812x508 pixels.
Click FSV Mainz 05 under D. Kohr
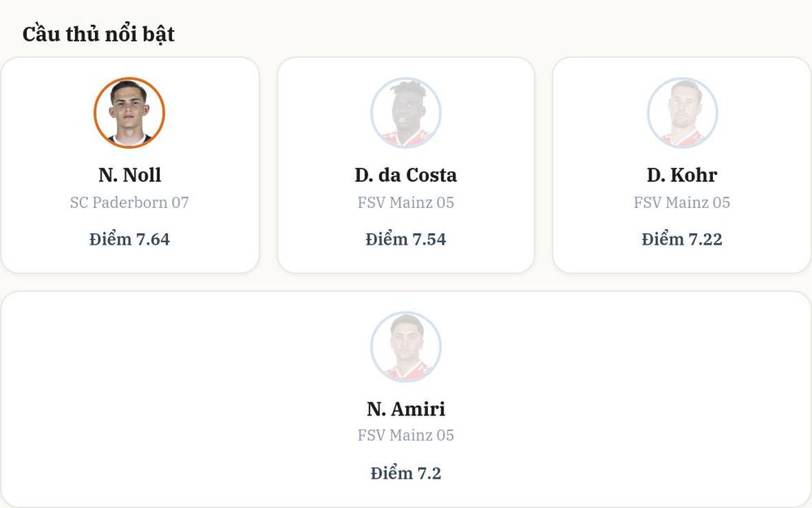tap(682, 202)
